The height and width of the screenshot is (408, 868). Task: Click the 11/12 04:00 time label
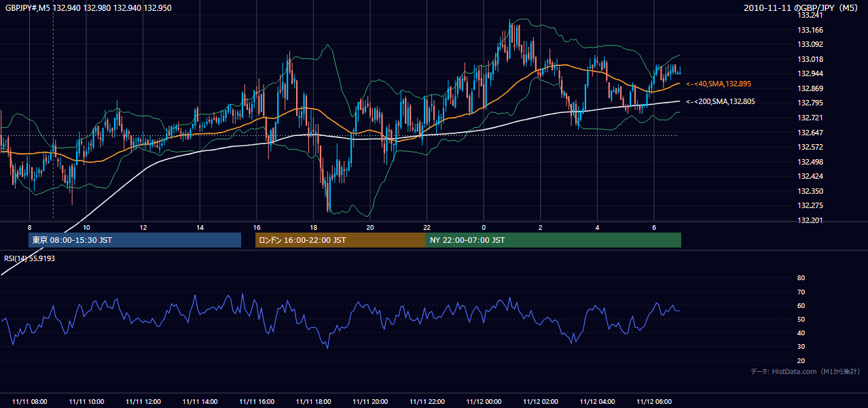coord(597,402)
